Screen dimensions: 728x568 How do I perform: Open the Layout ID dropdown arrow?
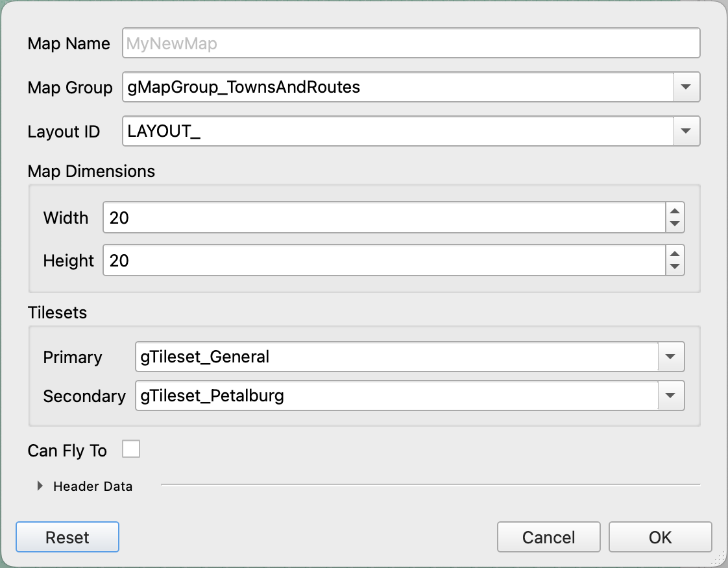686,132
